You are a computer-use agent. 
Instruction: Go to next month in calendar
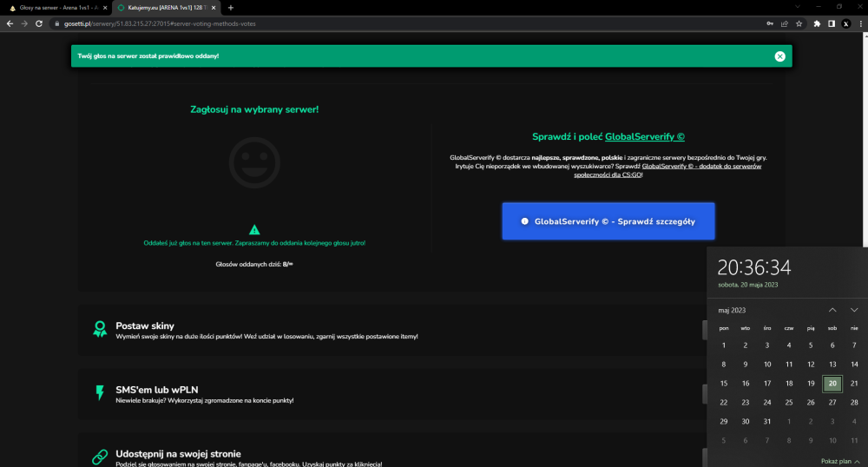click(854, 310)
